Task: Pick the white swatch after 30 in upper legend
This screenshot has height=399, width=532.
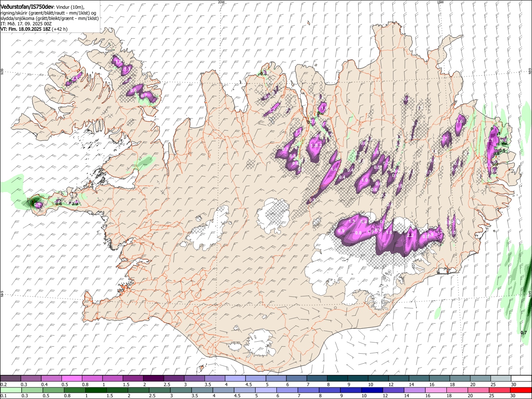Action: pyautogui.click(x=521, y=379)
